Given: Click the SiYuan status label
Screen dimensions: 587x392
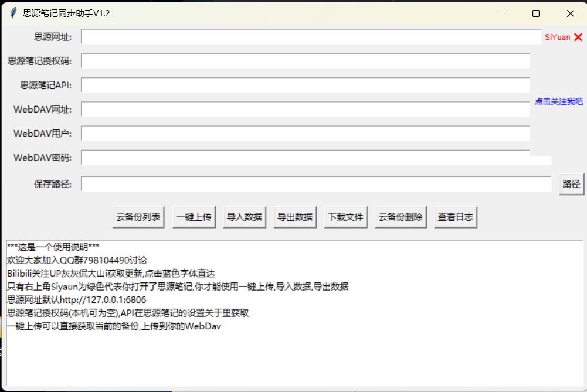Looking at the screenshot, I should [x=557, y=37].
